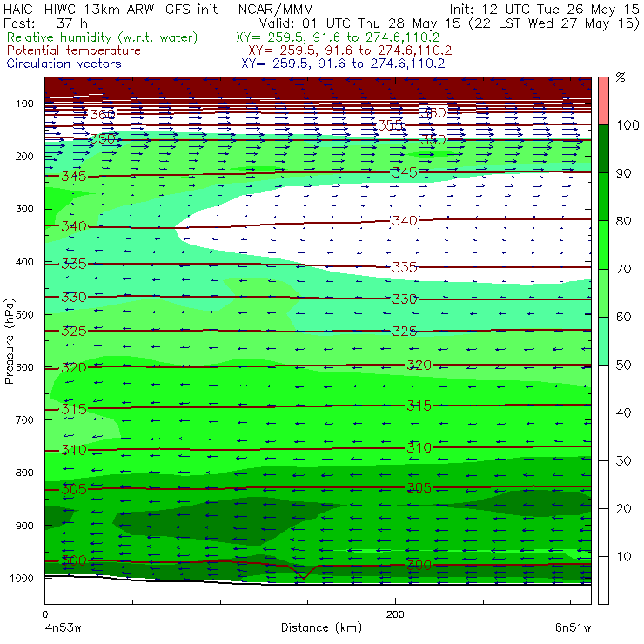644x644 pixels.
Task: Click the title 'HAIC-HIWC 13km ARW-GFS init'
Action: 110,9
